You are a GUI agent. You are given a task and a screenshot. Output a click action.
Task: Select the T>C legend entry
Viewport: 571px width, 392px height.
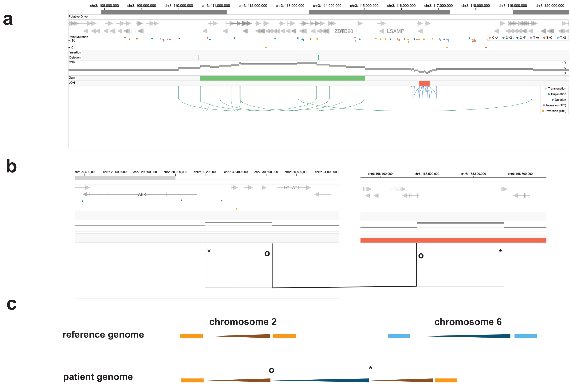point(548,38)
